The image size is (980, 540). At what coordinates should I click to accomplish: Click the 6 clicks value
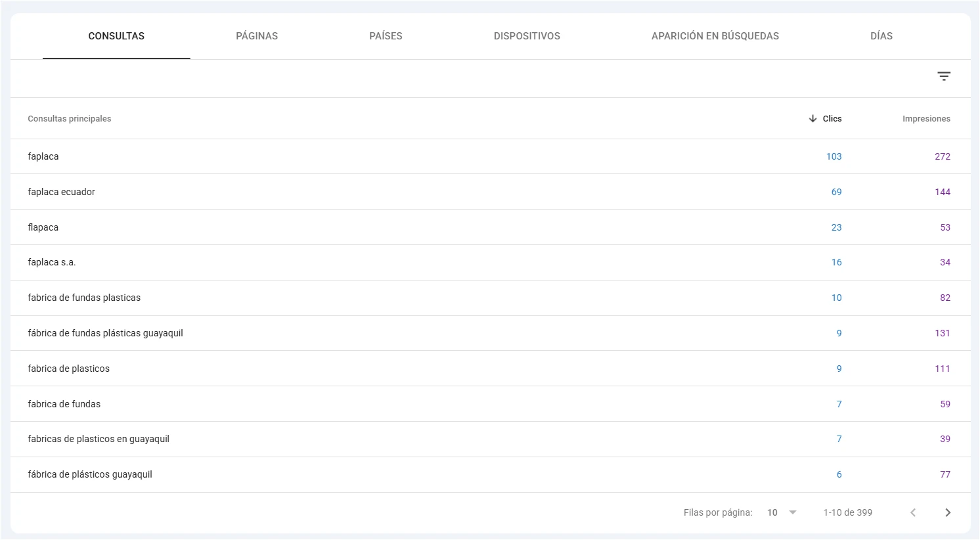839,474
